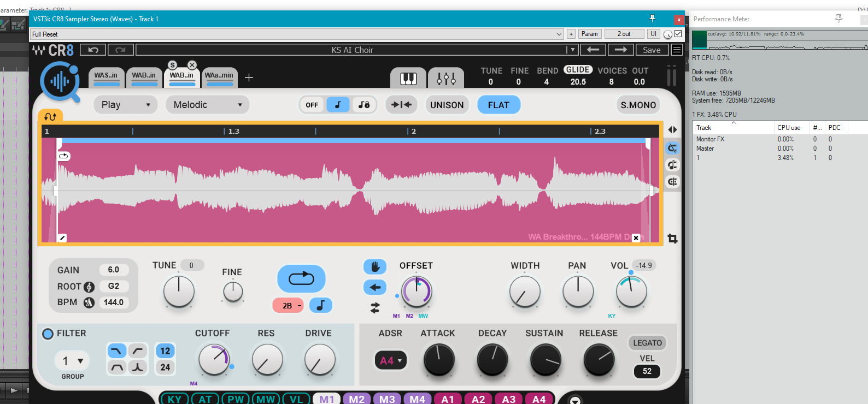Click the Param button
This screenshot has height=404, width=868.
click(x=590, y=34)
